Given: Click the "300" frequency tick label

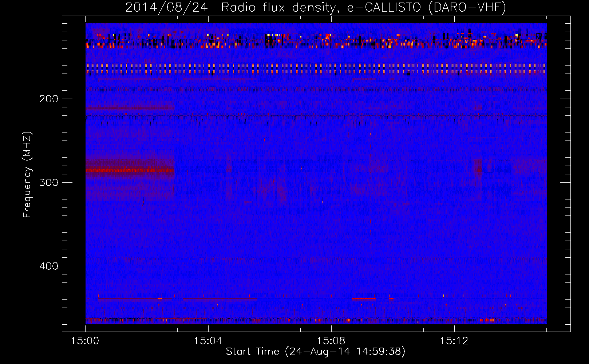Looking at the screenshot, I should 49,182.
